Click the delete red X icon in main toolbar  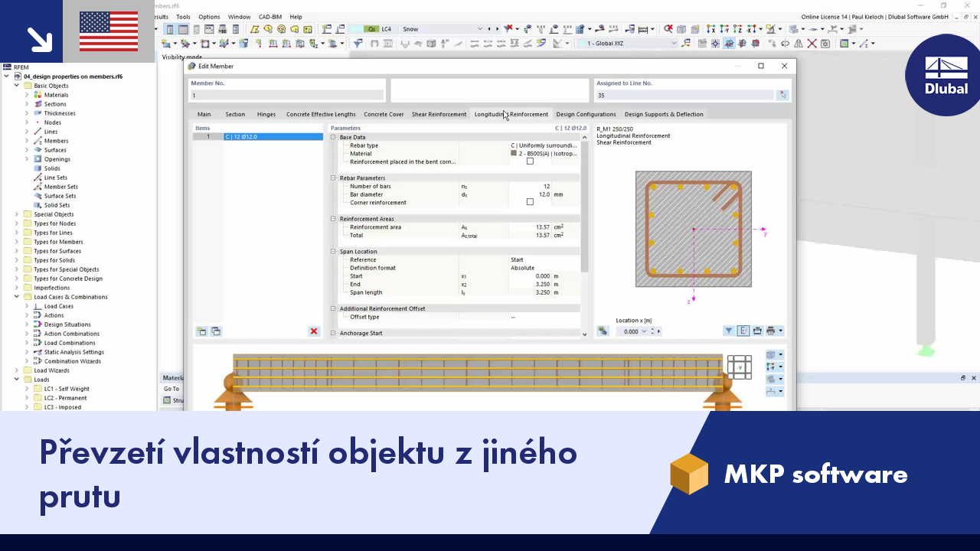tap(812, 44)
